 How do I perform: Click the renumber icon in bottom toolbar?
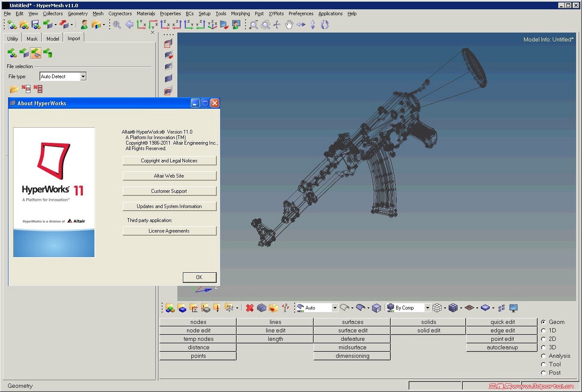tap(285, 308)
